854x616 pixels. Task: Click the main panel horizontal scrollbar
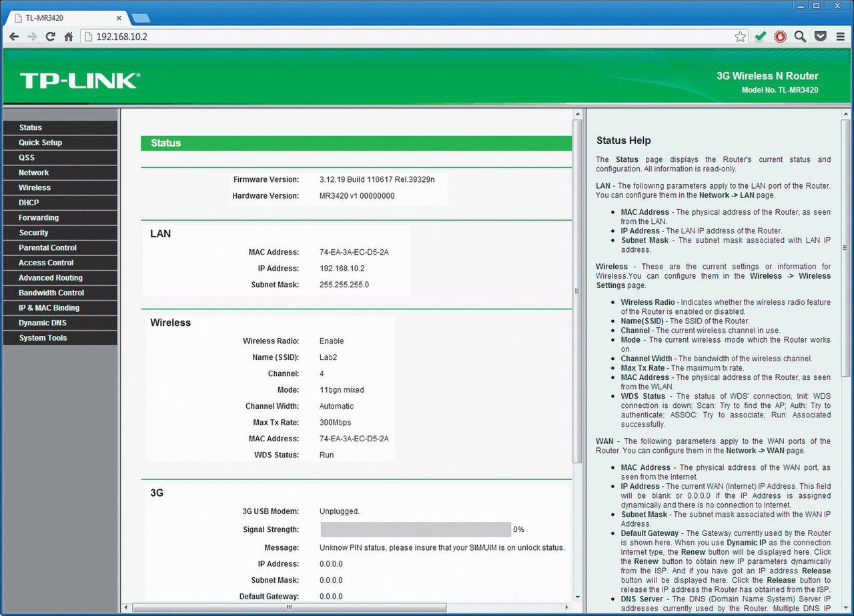(x=288, y=608)
